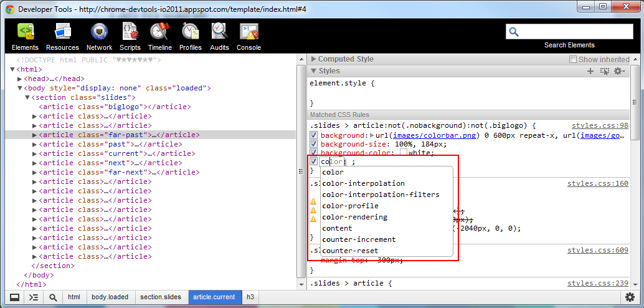The image size is (644, 308).
Task: Show the console drawer
Action: coord(34,297)
